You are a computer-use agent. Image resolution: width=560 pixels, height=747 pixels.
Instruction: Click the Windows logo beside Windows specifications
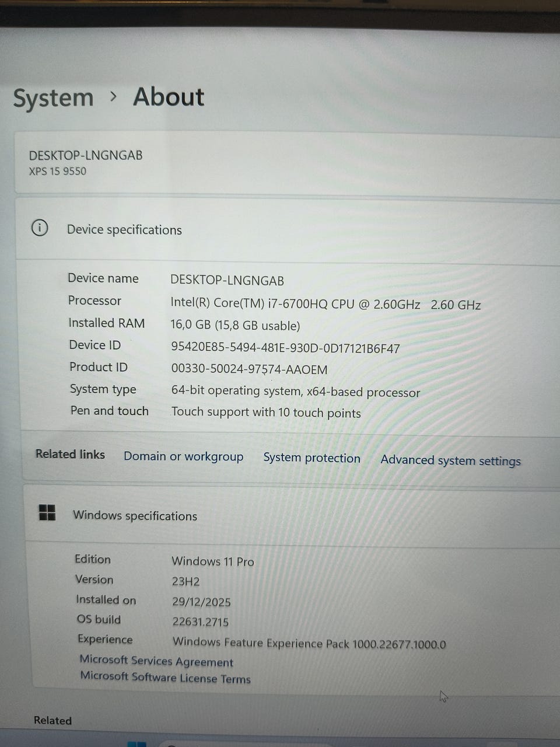(x=47, y=513)
